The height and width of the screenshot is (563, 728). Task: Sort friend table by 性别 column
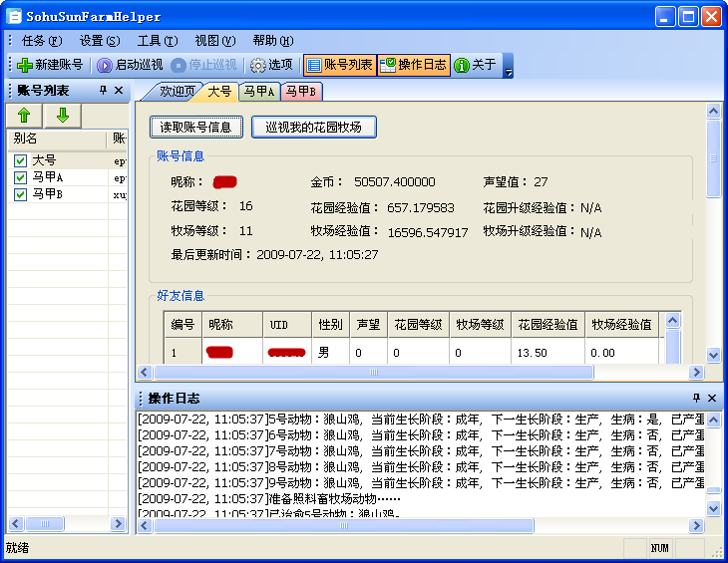[x=330, y=324]
